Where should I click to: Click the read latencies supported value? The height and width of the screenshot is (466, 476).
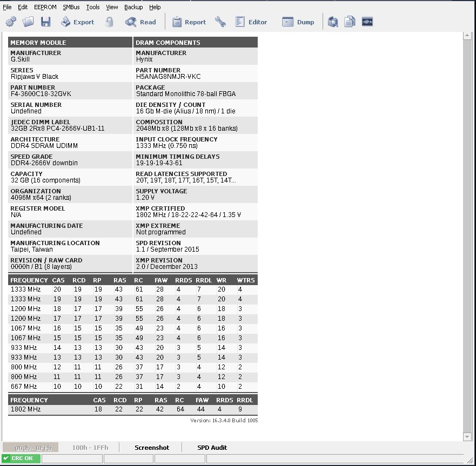pyautogui.click(x=186, y=180)
